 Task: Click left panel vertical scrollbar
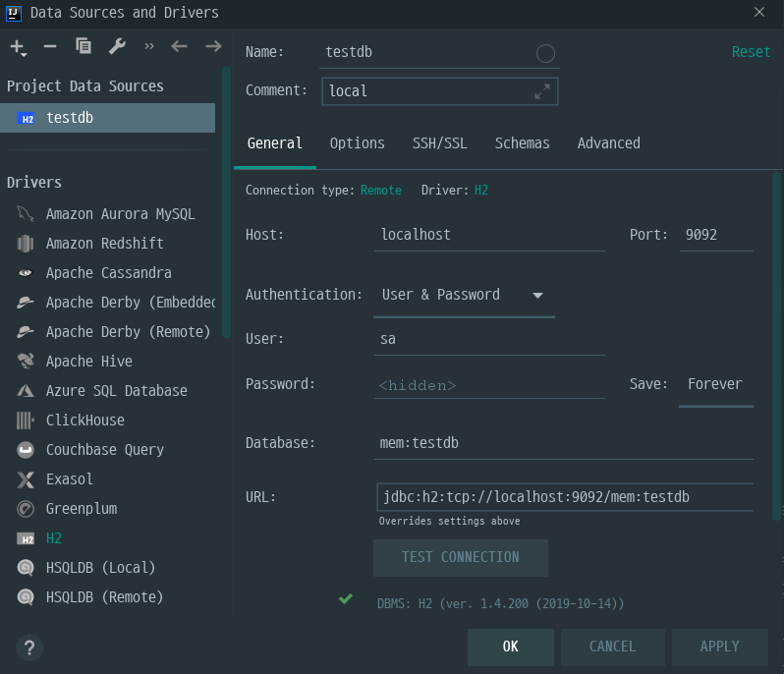coord(227,200)
